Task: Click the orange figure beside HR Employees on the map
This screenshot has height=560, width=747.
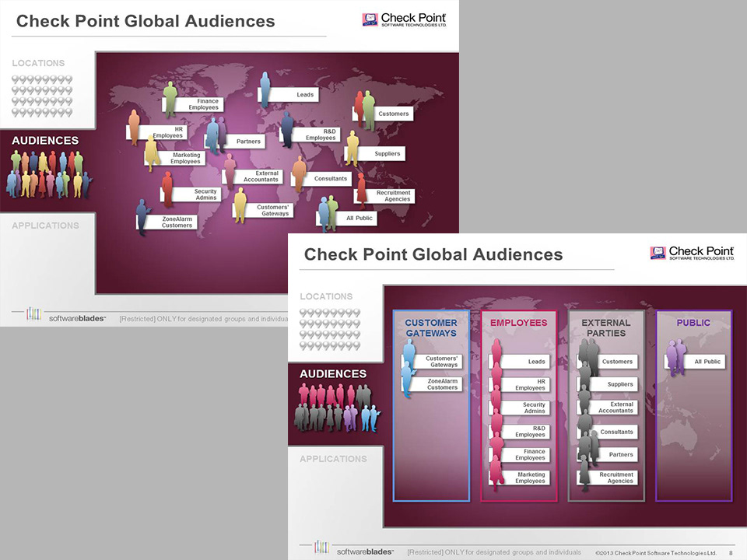Action: 135,127
